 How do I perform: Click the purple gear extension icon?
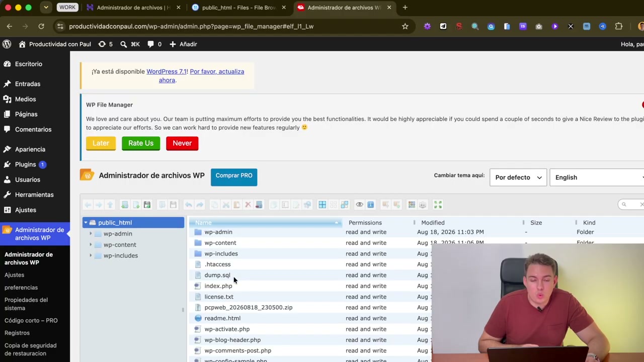[x=427, y=26]
